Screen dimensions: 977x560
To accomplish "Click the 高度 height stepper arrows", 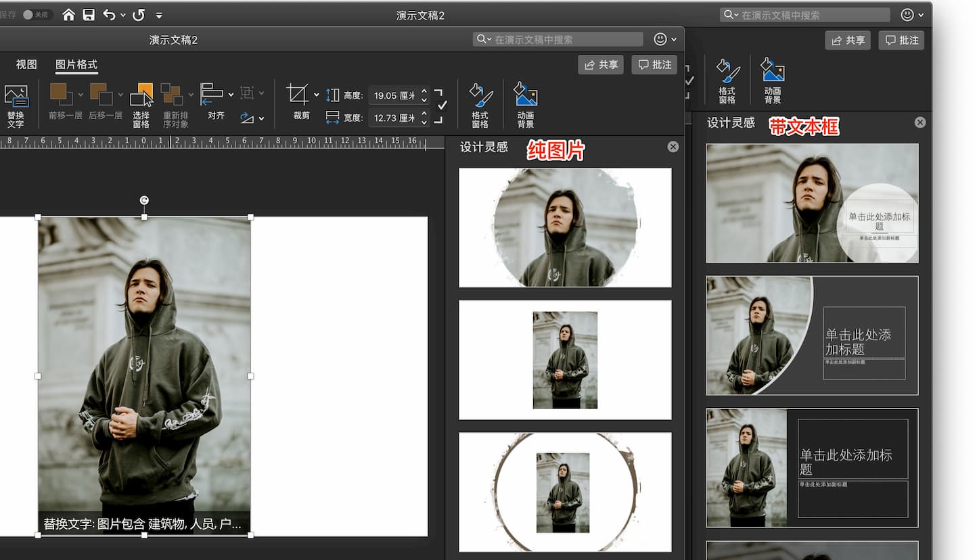I will click(x=424, y=95).
